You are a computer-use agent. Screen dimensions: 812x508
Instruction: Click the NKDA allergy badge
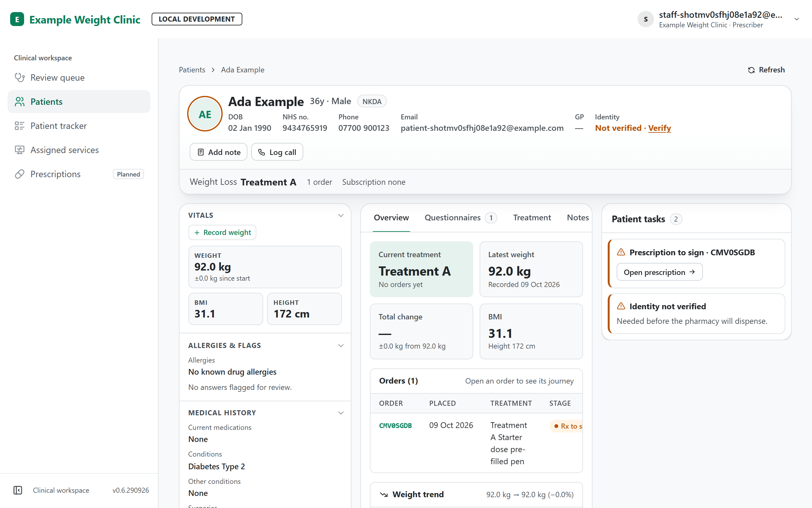coord(372,102)
